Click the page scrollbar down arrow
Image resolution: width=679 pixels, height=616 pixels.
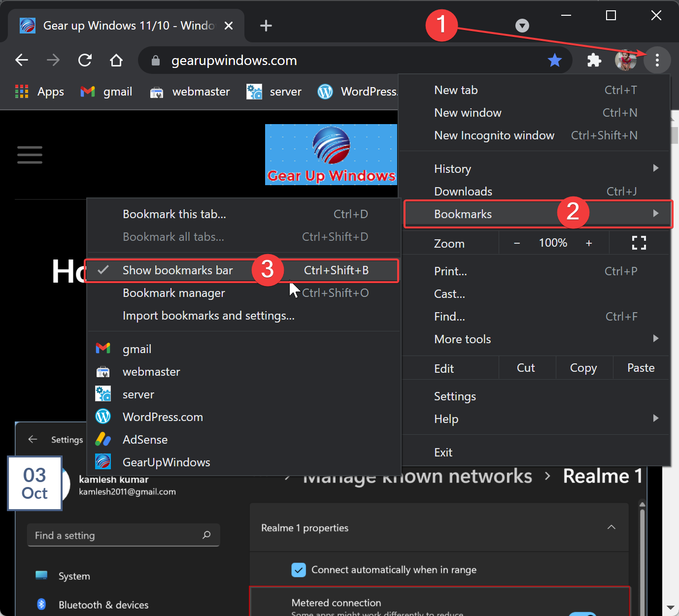670,608
